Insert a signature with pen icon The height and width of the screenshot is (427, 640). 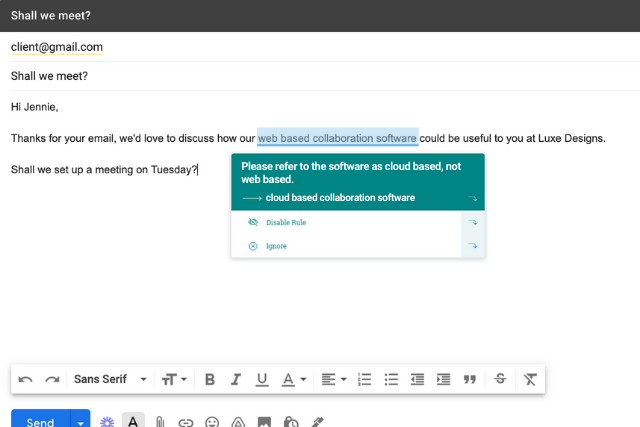coord(317,422)
